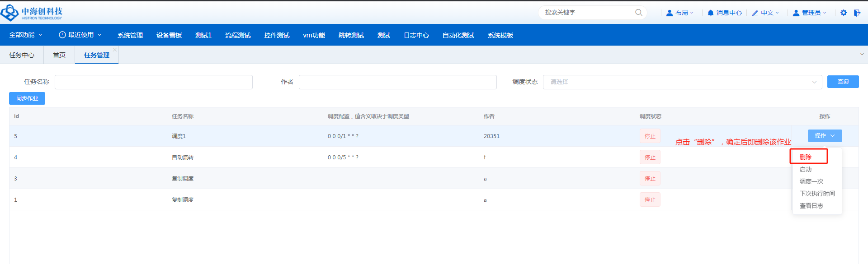Expand the 全部功能 menu
The image size is (868, 264).
click(26, 35)
